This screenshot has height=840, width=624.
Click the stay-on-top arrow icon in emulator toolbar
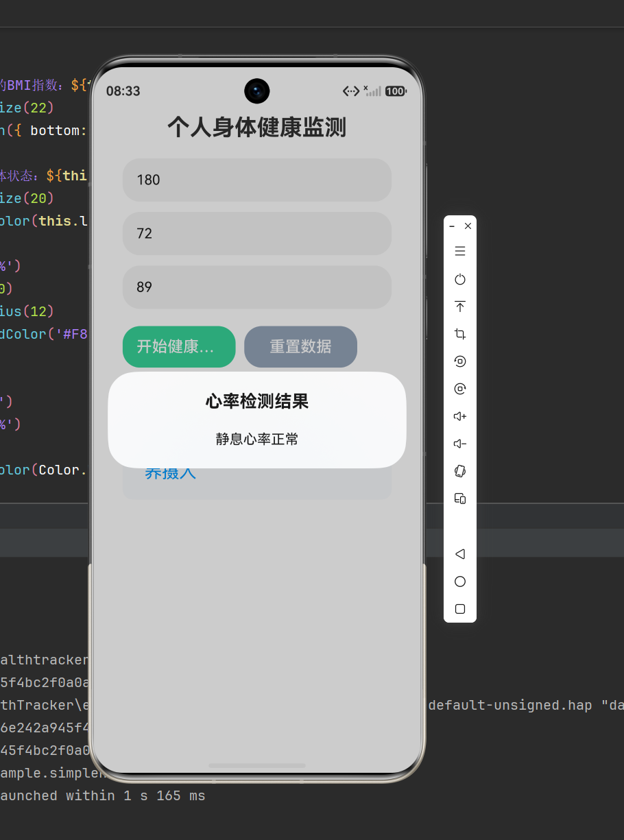coord(460,307)
